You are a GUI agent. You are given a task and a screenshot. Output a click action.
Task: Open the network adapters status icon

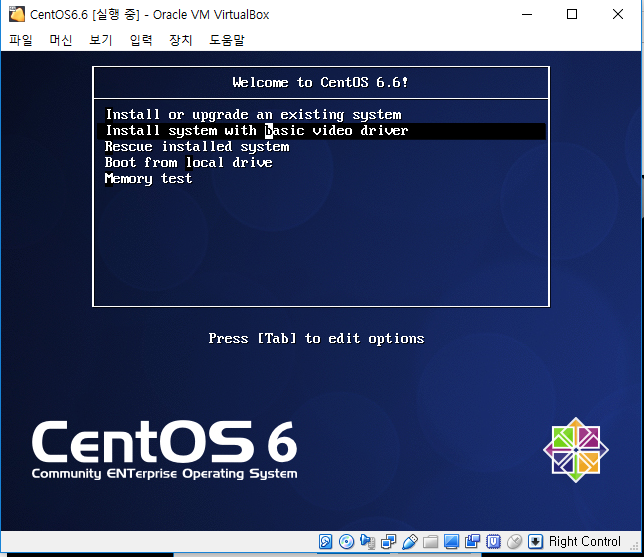pyautogui.click(x=389, y=542)
